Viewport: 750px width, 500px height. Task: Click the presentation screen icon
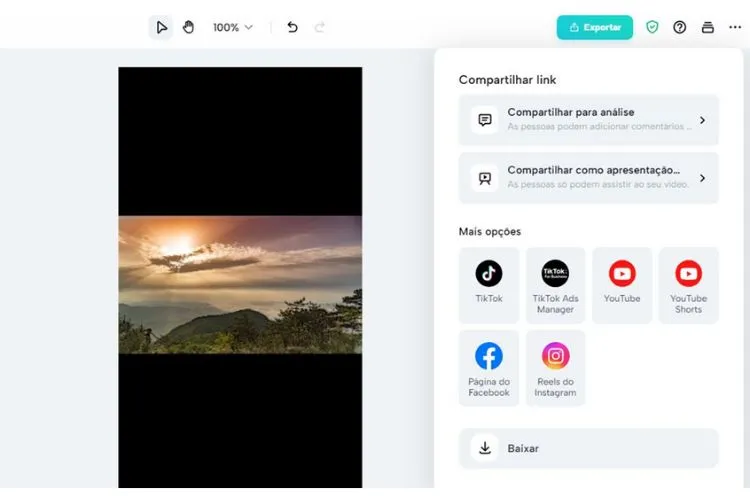pyautogui.click(x=485, y=178)
